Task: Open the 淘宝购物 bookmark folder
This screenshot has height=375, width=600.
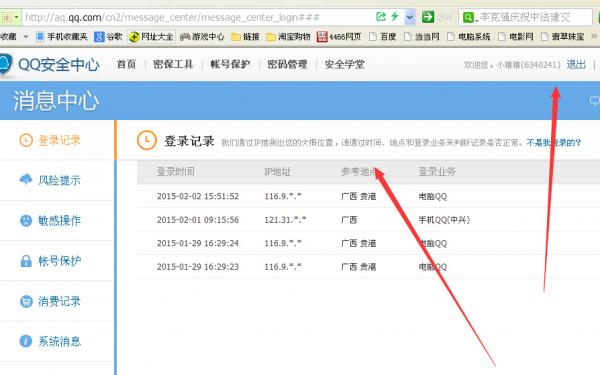Action: [288, 37]
